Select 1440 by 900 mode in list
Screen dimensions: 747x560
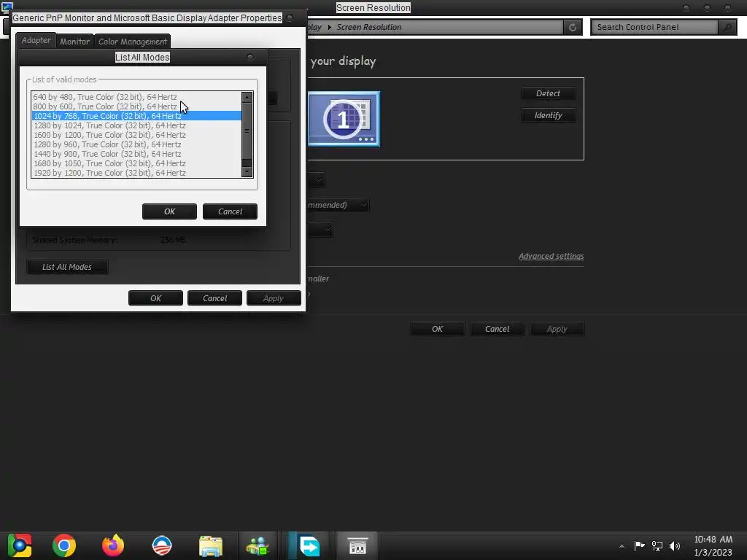[136, 154]
